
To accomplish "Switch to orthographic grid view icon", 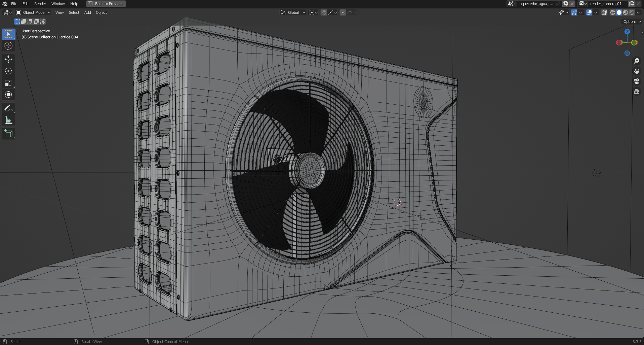I will point(637,92).
